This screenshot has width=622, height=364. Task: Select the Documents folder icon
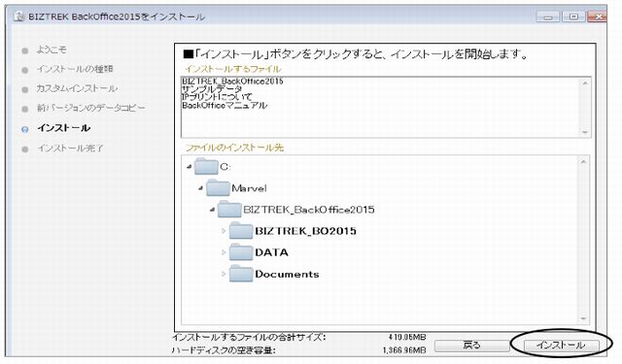[x=241, y=274]
